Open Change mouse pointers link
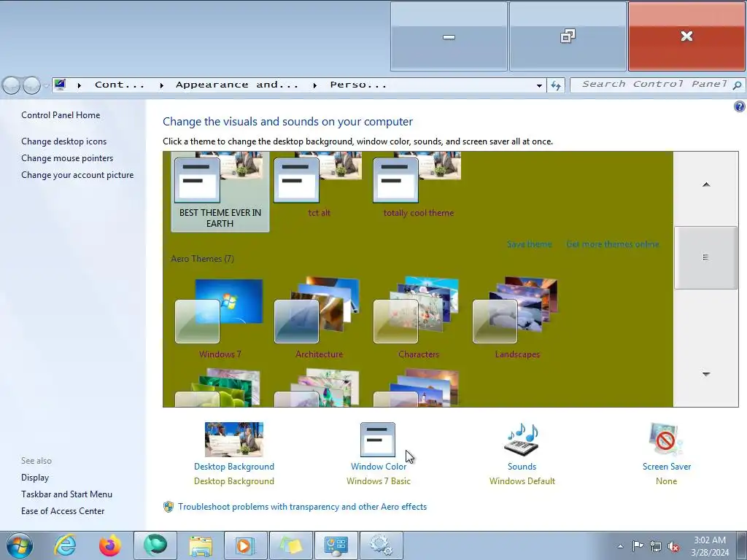The height and width of the screenshot is (560, 747). tap(67, 158)
